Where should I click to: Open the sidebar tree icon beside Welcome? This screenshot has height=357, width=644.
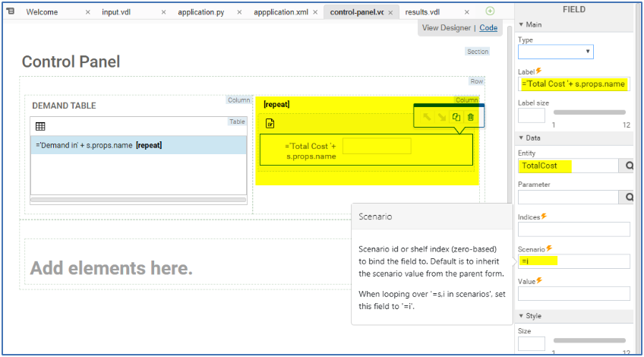point(11,11)
